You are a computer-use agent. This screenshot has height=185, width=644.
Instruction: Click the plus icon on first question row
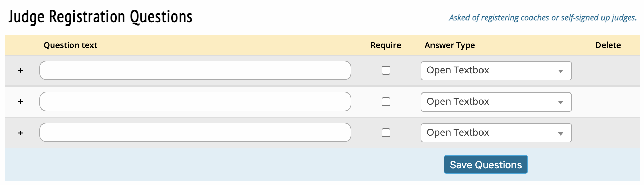tap(21, 70)
